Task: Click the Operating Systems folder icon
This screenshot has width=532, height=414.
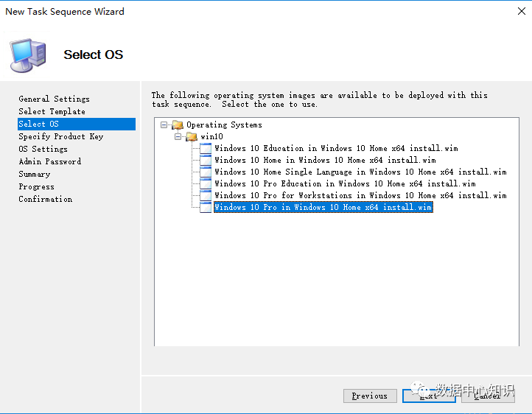Action: 178,125
